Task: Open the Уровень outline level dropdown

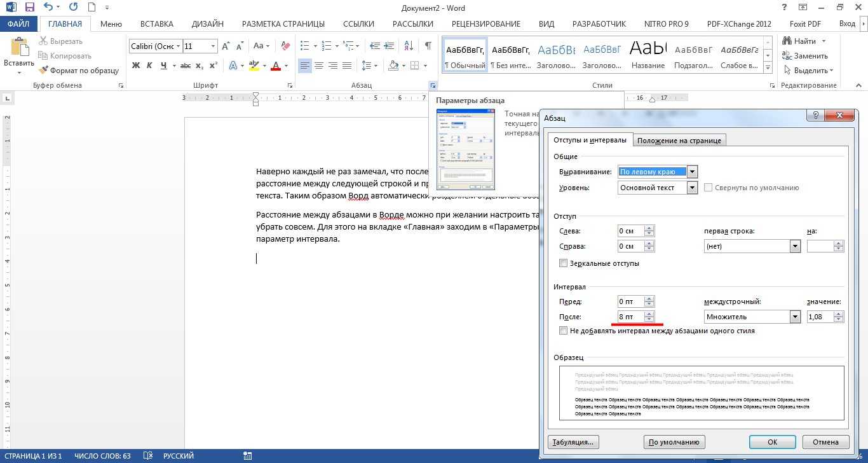Action: 693,188
